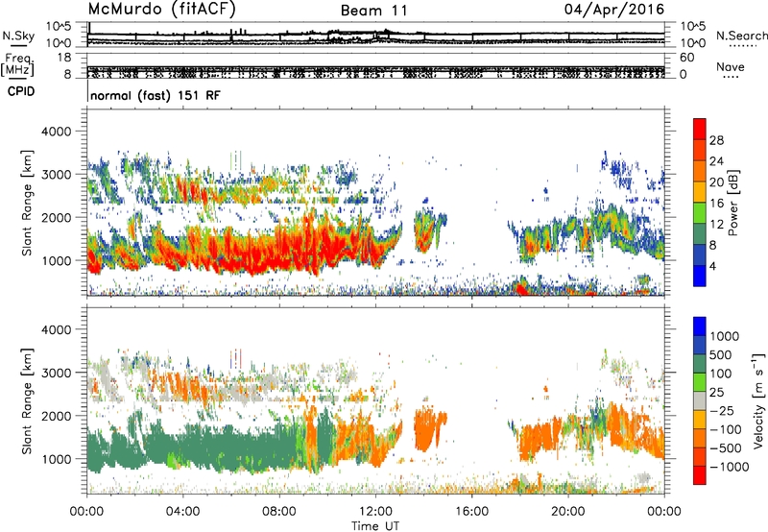Click the red swatch in Power colorbar
Viewport: 768px width, 532px height.
[700, 130]
